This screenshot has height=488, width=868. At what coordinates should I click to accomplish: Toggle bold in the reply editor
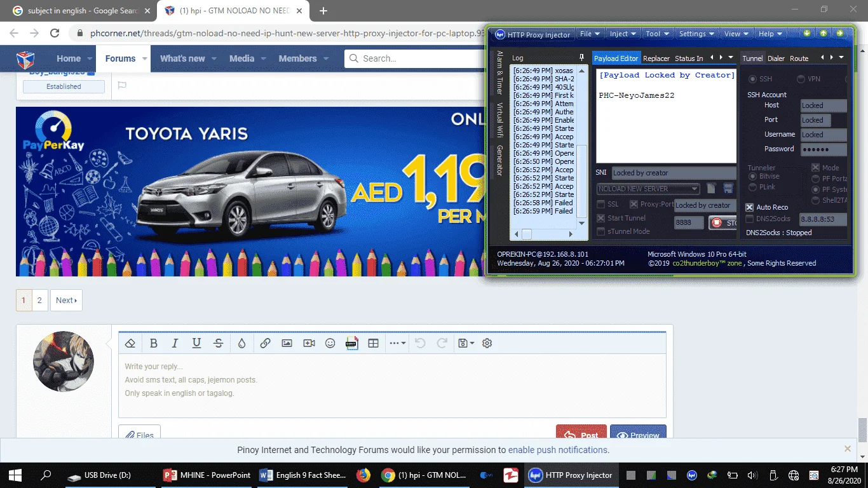[x=153, y=343]
